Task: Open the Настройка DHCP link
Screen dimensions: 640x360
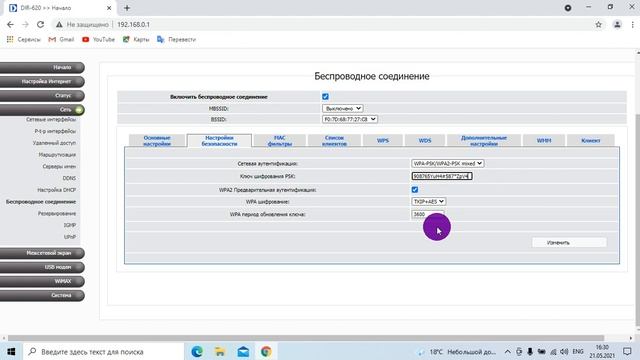Action: [57, 190]
